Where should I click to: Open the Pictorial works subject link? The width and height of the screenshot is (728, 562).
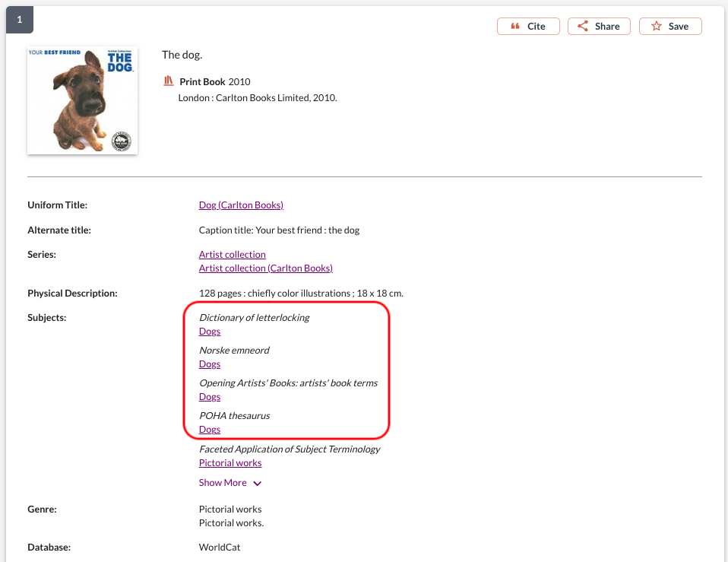coord(230,463)
